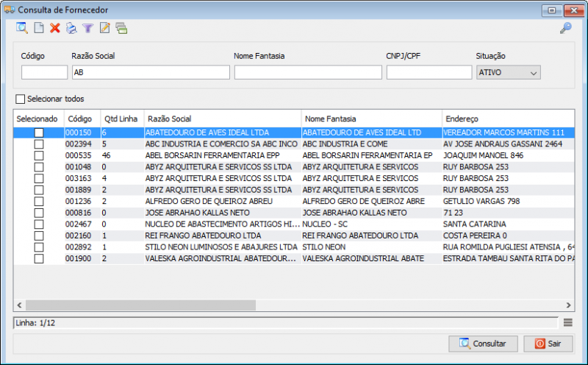Click the Consultar button

483,344
